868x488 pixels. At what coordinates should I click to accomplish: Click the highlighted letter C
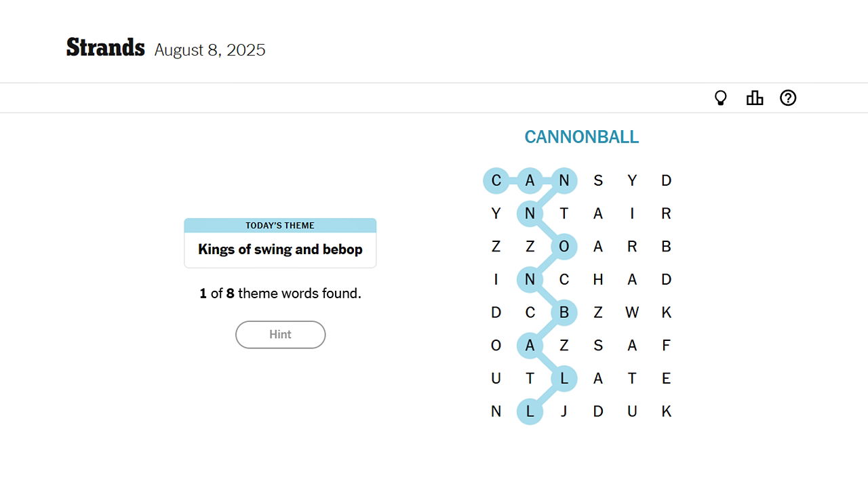click(x=496, y=181)
